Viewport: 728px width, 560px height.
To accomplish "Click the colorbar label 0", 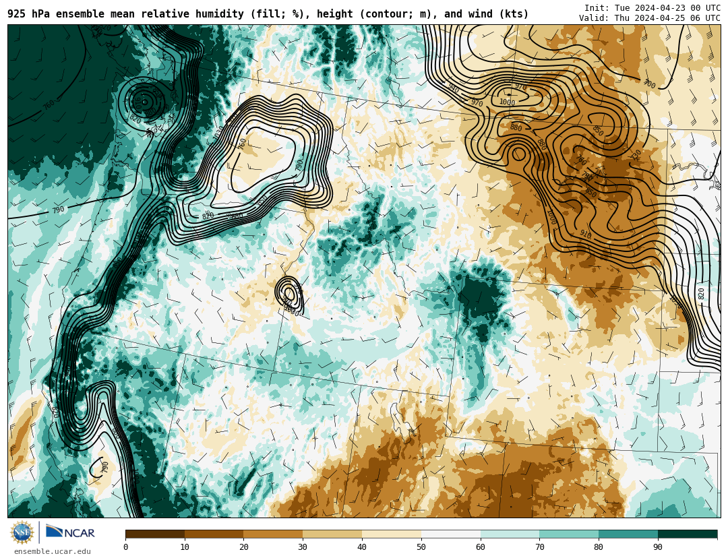I will 126,547.
